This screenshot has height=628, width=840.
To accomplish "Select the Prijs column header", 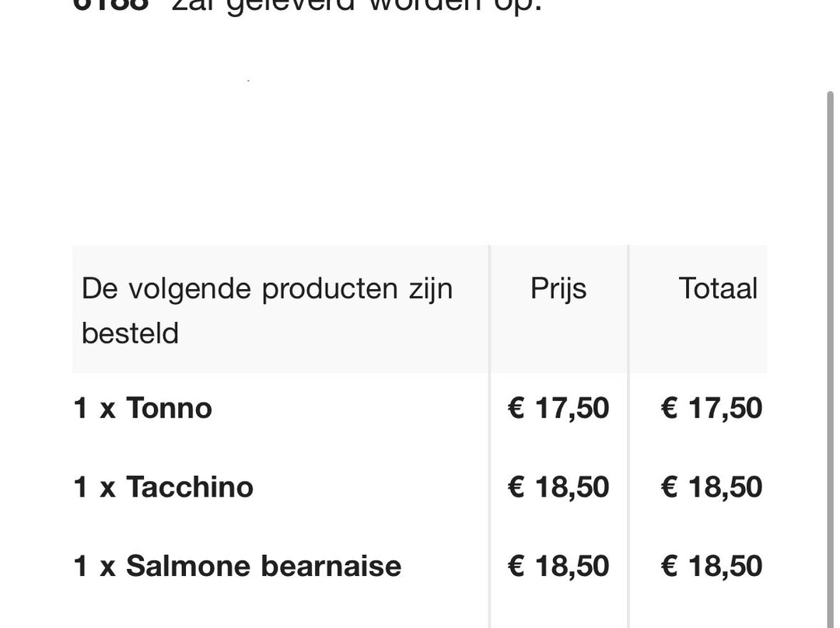I will pos(558,288).
